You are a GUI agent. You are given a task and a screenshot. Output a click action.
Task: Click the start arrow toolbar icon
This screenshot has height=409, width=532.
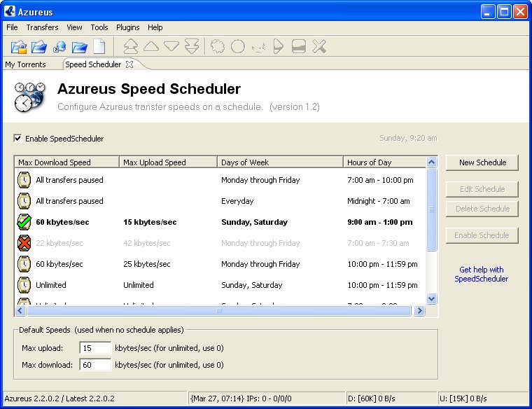tap(278, 46)
